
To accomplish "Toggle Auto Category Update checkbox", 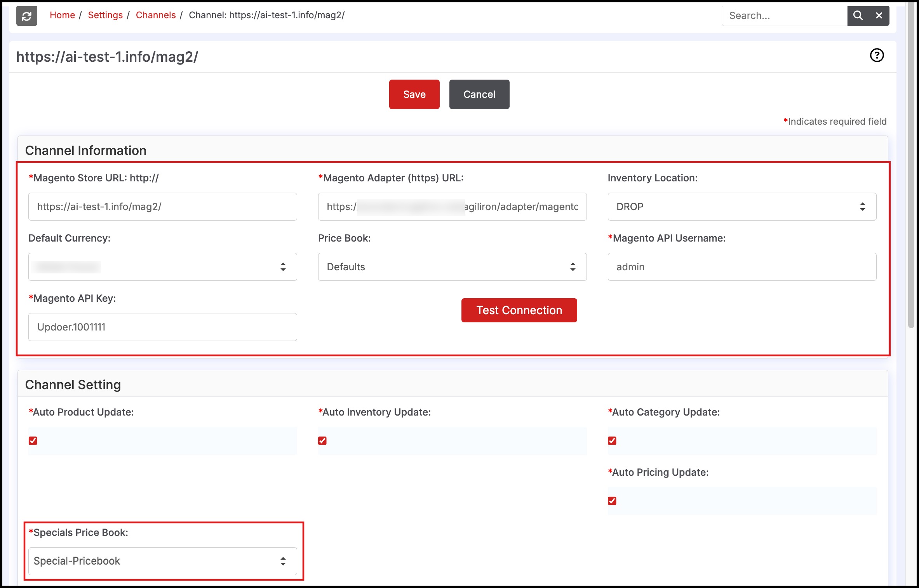I will tap(612, 441).
